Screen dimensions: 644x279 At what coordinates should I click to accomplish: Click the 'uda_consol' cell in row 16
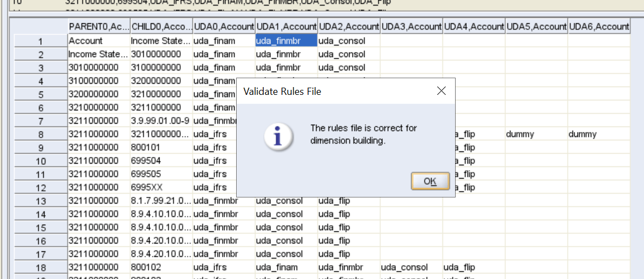(286, 241)
